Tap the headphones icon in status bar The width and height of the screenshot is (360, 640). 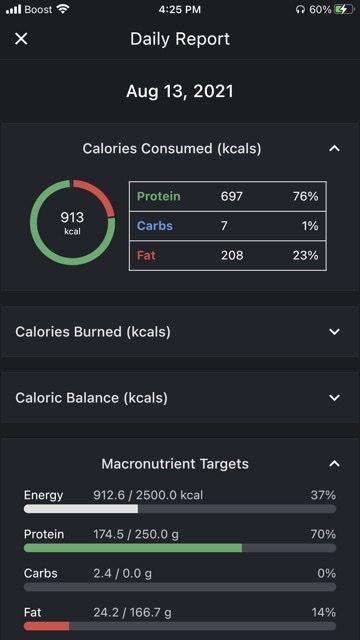[300, 9]
